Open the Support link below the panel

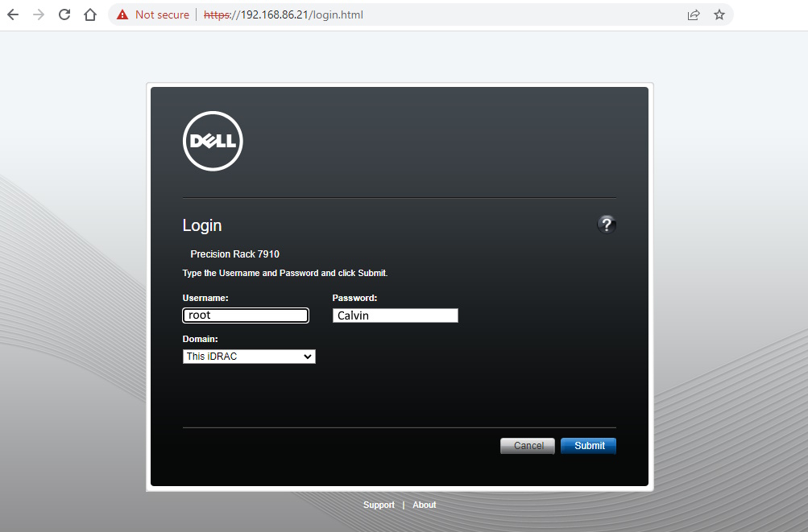click(379, 505)
